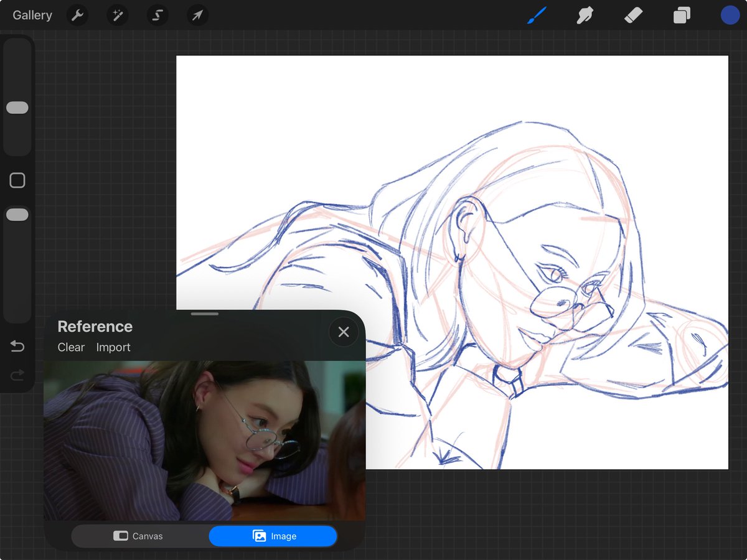The height and width of the screenshot is (560, 747).
Task: Tap the brush size slider handle
Action: coord(17,108)
